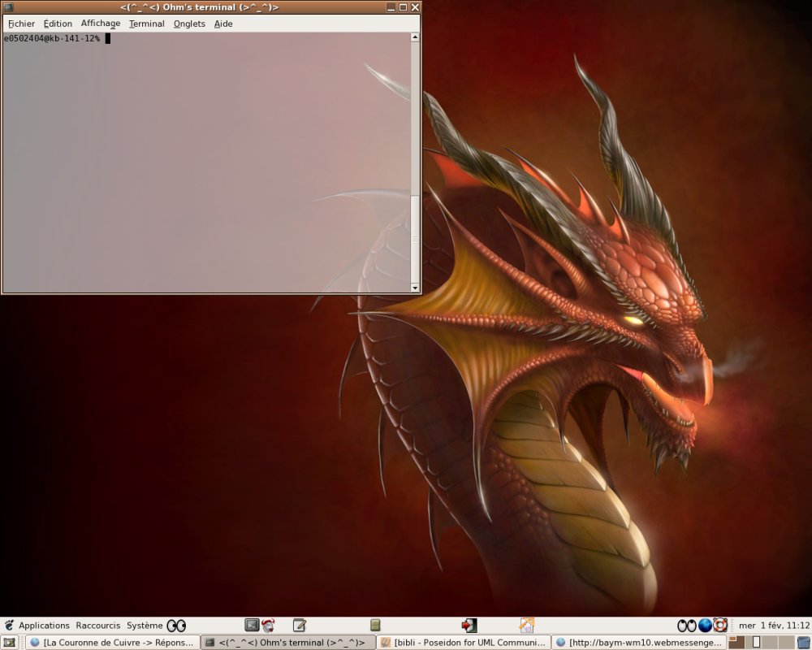Click the green file cabinet launcher icon
The width and height of the screenshot is (812, 650).
tap(375, 625)
